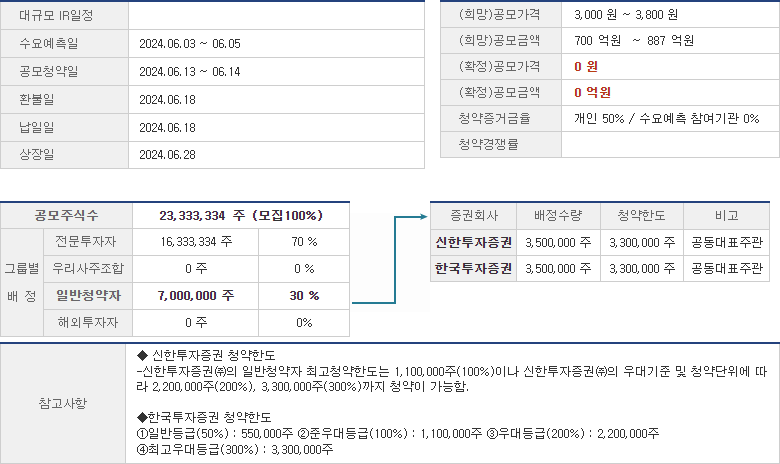Select the 우리사주조합 row label

pos(88,269)
